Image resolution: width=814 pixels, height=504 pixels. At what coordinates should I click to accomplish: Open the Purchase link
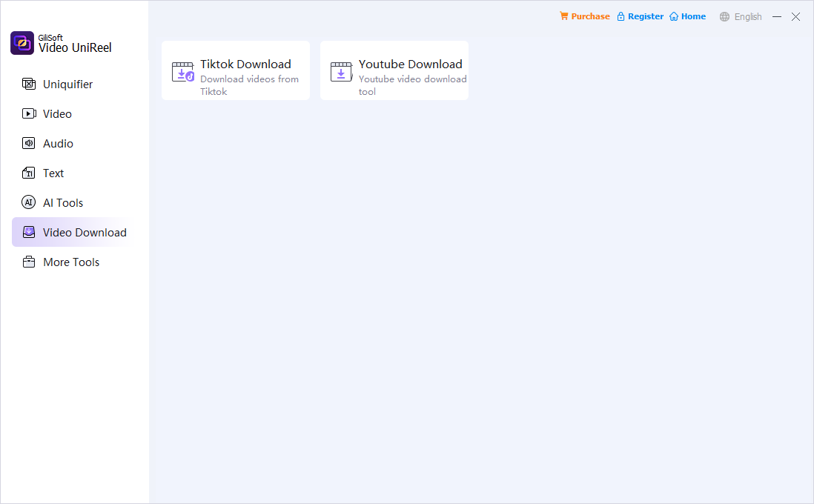(590, 16)
